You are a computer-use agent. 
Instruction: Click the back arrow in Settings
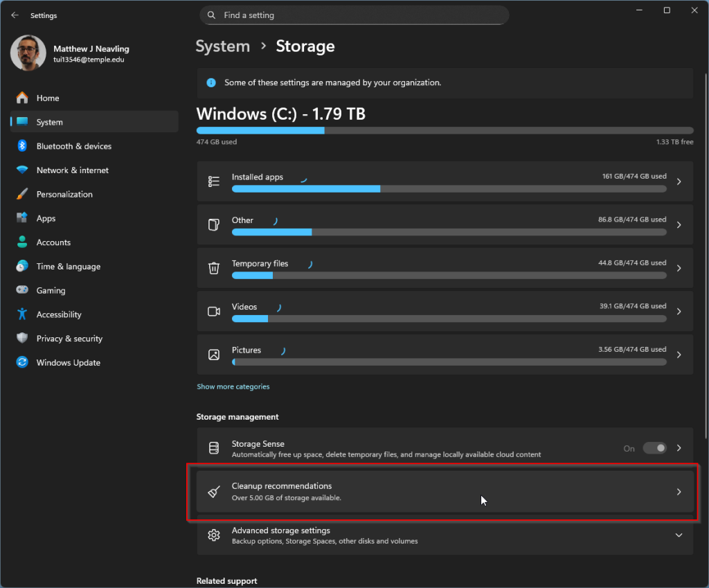pyautogui.click(x=15, y=15)
